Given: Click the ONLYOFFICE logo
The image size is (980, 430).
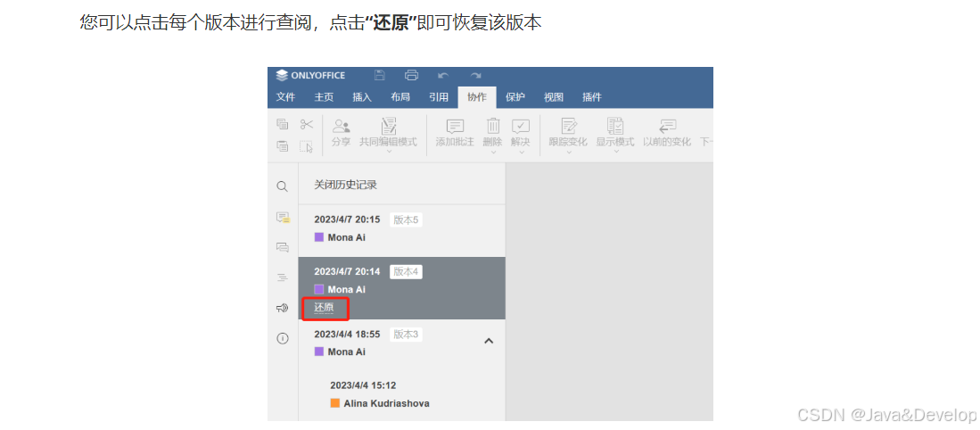Looking at the screenshot, I should 310,76.
